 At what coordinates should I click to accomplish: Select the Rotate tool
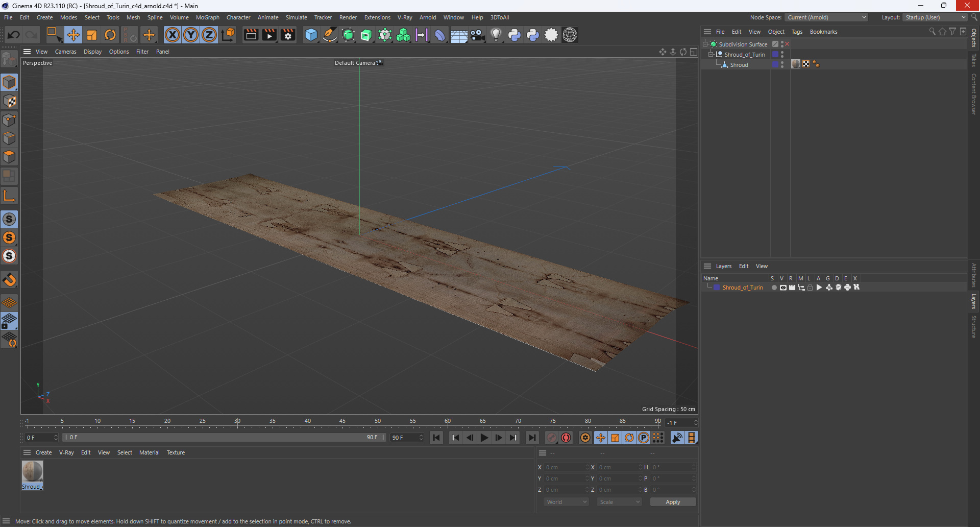(x=110, y=35)
